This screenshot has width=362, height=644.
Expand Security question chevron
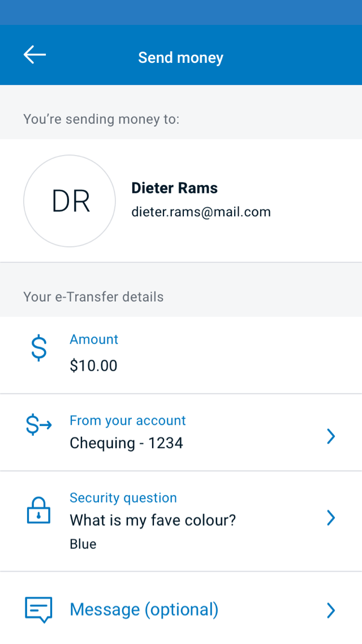pyautogui.click(x=331, y=517)
